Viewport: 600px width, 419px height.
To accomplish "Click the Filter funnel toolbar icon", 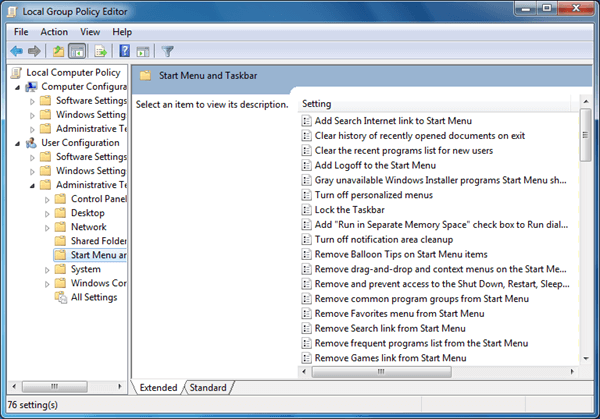I will pyautogui.click(x=168, y=51).
